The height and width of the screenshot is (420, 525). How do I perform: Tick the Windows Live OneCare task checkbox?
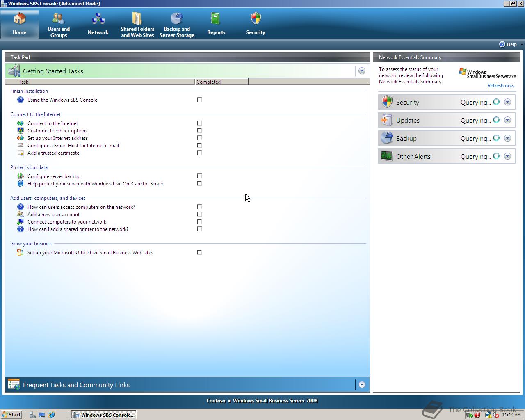tap(199, 183)
